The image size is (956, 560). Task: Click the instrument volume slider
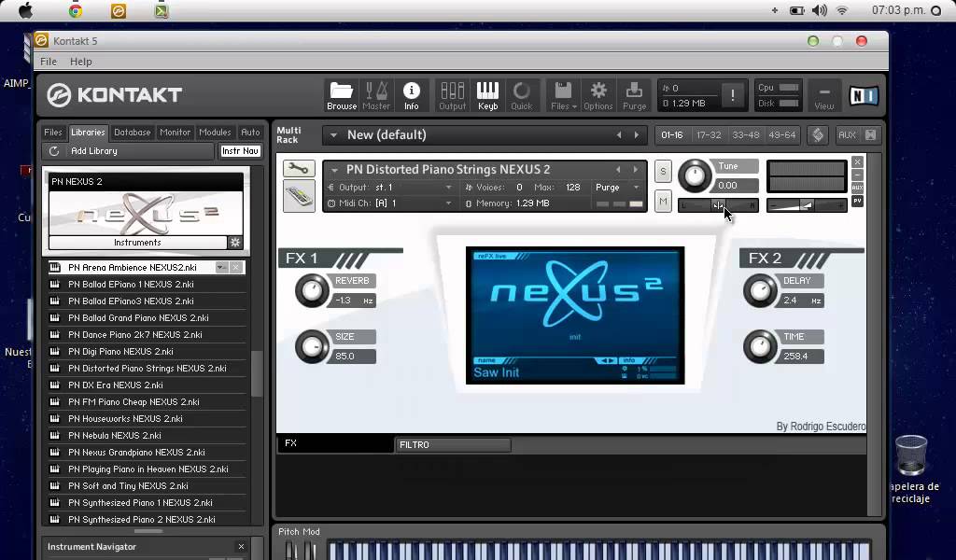807,206
